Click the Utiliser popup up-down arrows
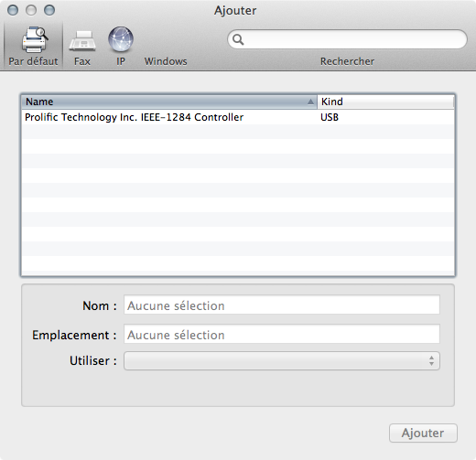This screenshot has width=476, height=460. tap(431, 361)
